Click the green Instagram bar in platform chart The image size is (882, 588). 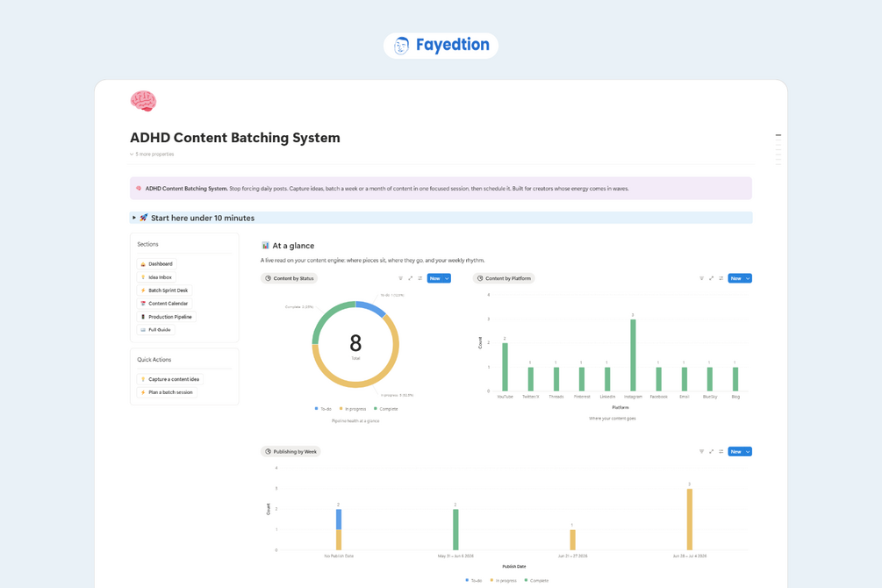click(x=633, y=355)
